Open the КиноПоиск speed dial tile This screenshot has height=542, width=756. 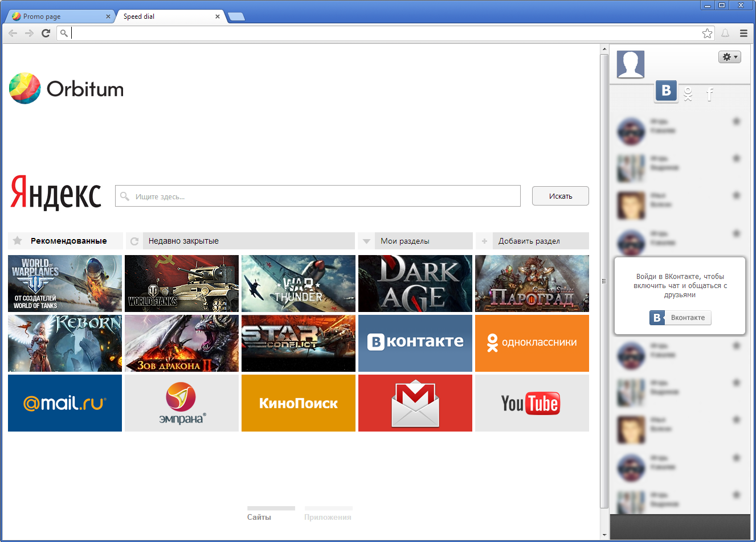(x=299, y=403)
